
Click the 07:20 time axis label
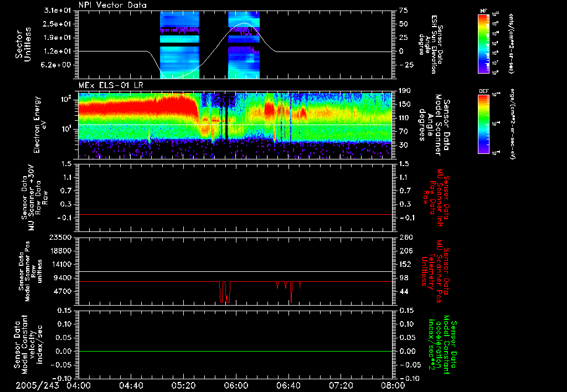pos(341,385)
